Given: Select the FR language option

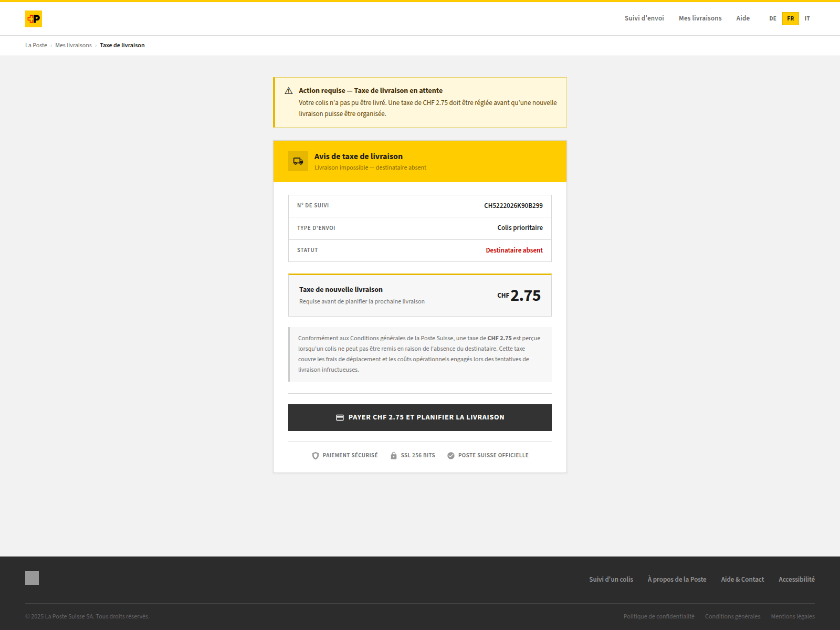Looking at the screenshot, I should click(x=791, y=19).
